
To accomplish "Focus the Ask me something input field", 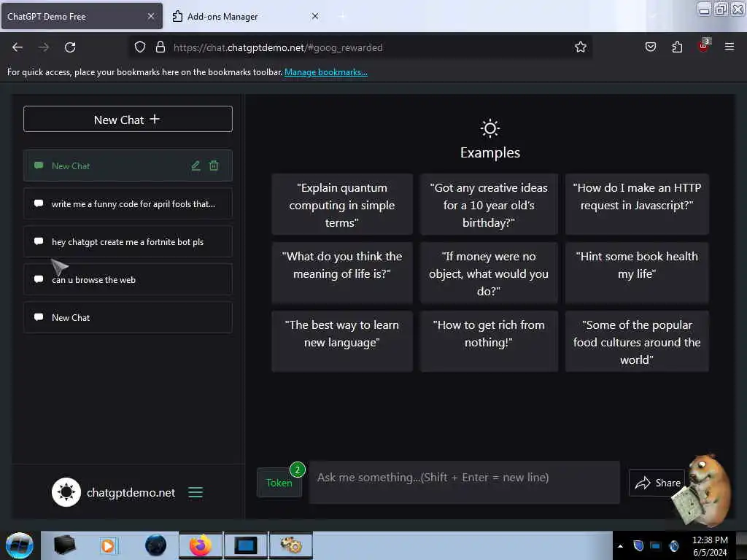I will (465, 482).
